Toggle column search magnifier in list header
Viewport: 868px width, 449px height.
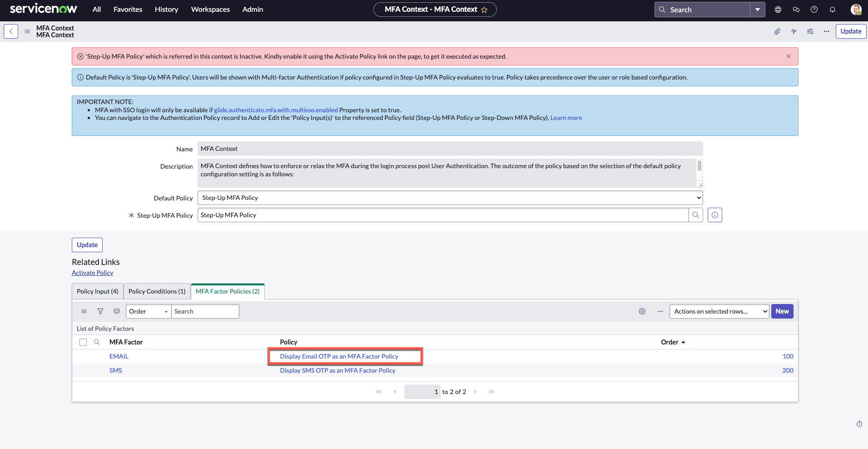pos(97,342)
